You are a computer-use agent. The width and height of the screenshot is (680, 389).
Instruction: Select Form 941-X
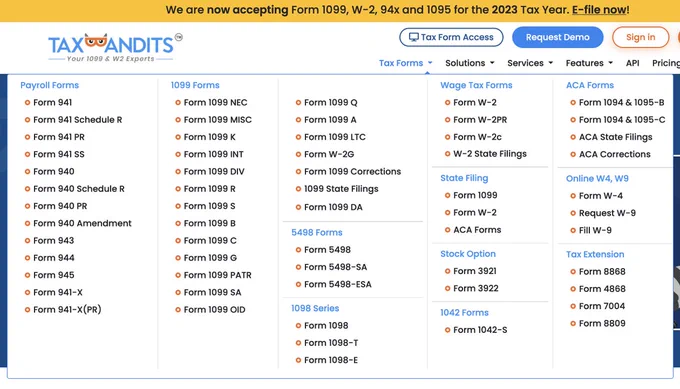[58, 293]
